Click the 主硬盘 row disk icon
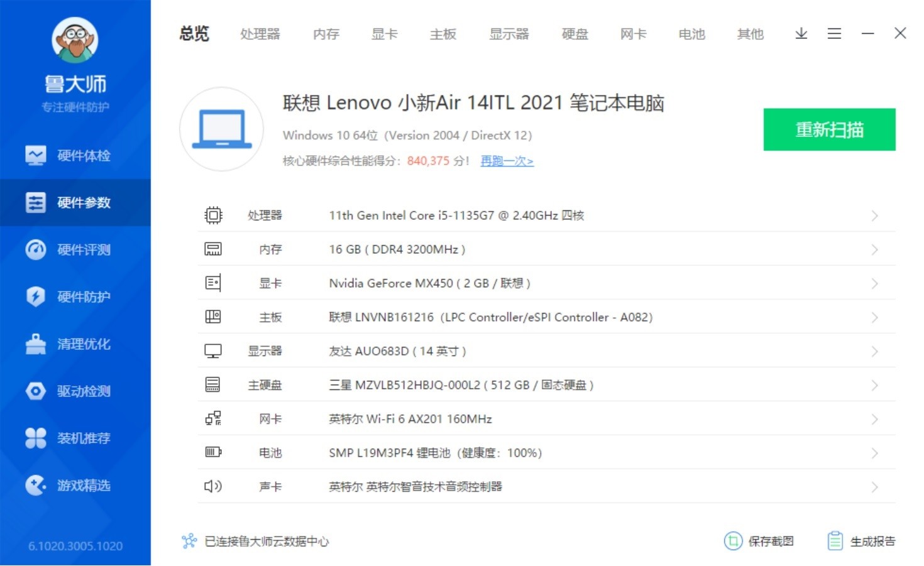Image resolution: width=924 pixels, height=566 pixels. (x=213, y=384)
